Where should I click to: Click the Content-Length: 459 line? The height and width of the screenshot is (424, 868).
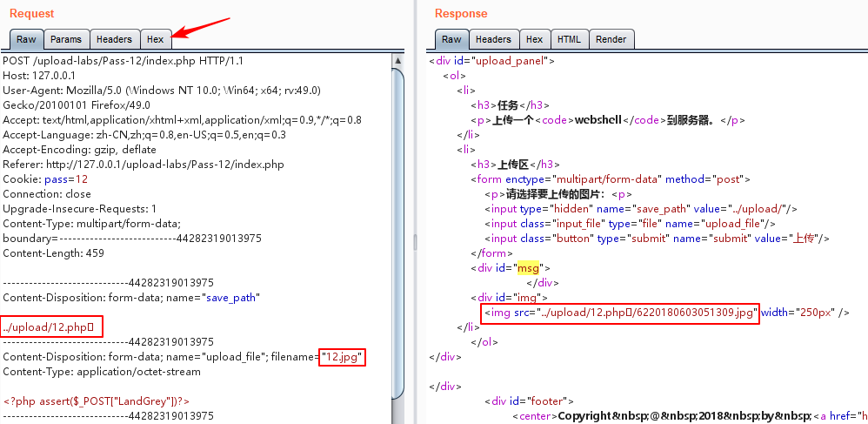click(53, 253)
